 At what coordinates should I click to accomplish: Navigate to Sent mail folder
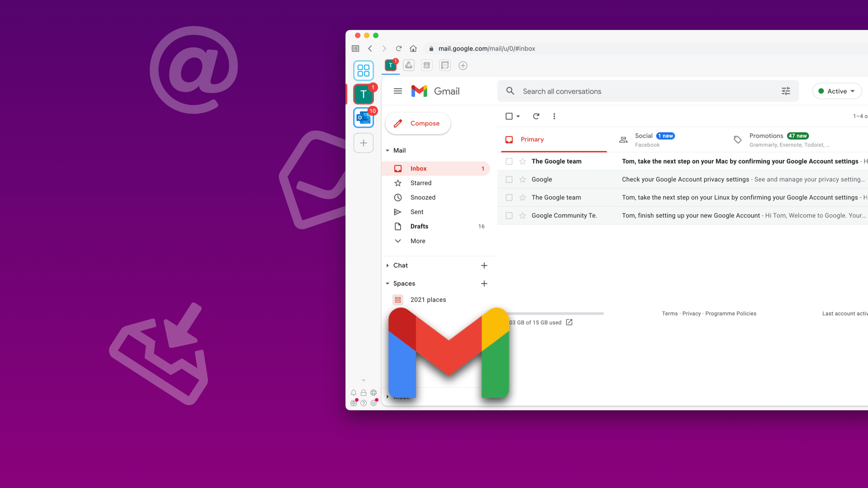pos(417,211)
